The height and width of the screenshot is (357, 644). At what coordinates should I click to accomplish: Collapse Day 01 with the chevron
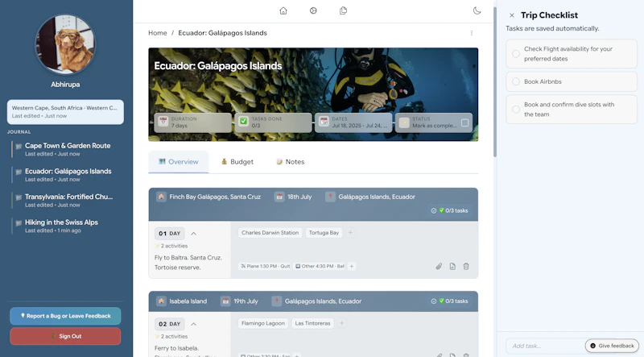pos(193,233)
